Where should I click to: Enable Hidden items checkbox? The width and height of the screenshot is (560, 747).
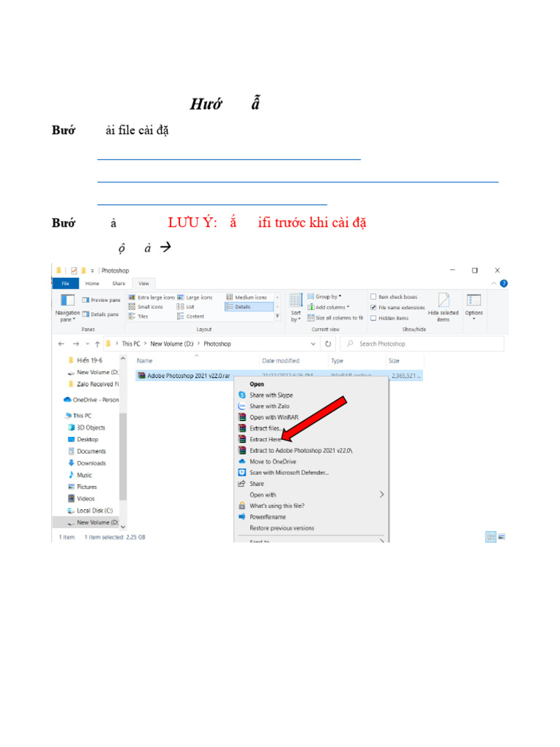[373, 318]
